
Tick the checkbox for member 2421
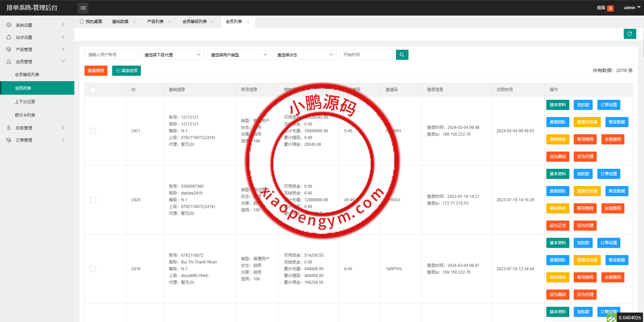(93, 131)
